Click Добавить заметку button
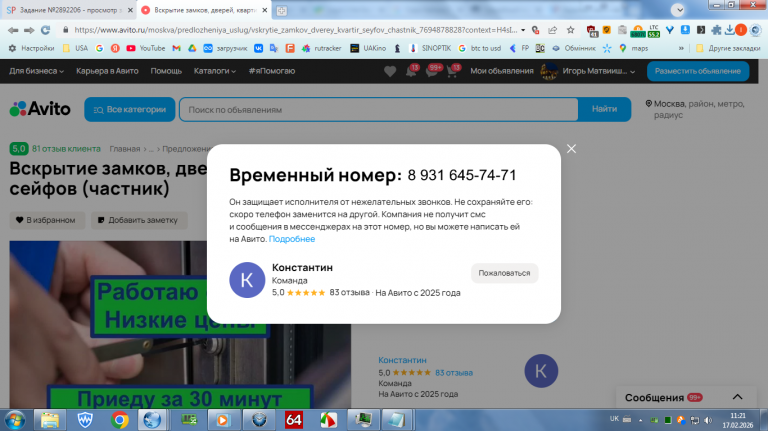The image size is (768, 431). (x=139, y=220)
